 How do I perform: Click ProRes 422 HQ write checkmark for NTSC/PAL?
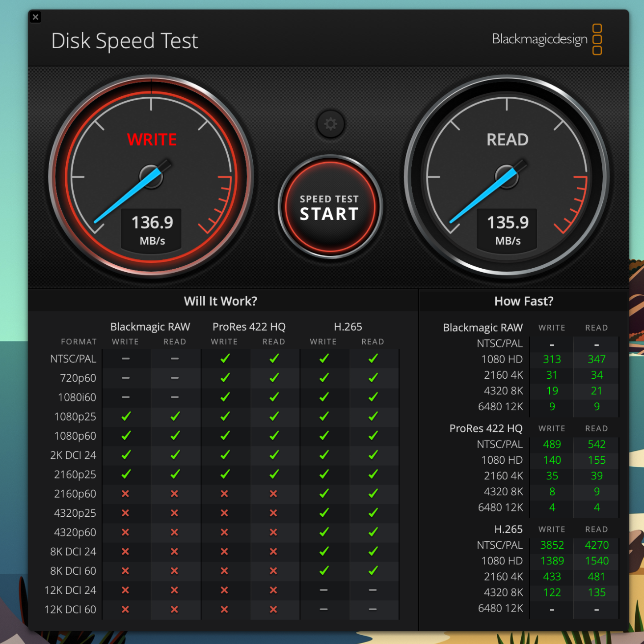[225, 359]
